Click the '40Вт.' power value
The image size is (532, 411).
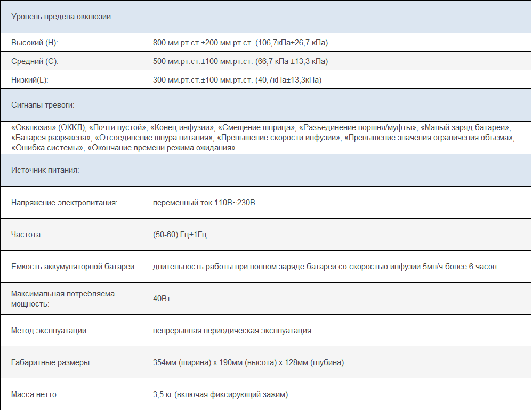(x=163, y=299)
